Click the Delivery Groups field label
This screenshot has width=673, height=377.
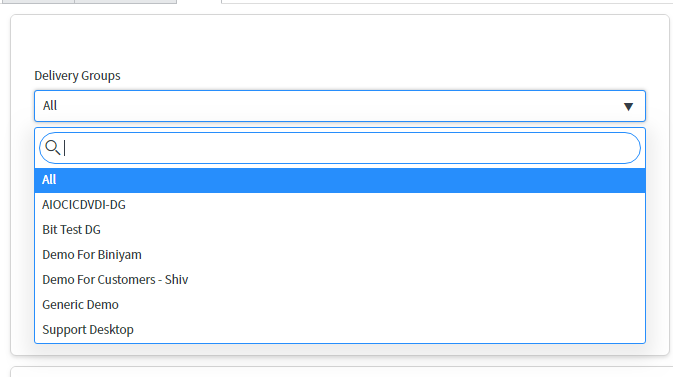tap(77, 76)
